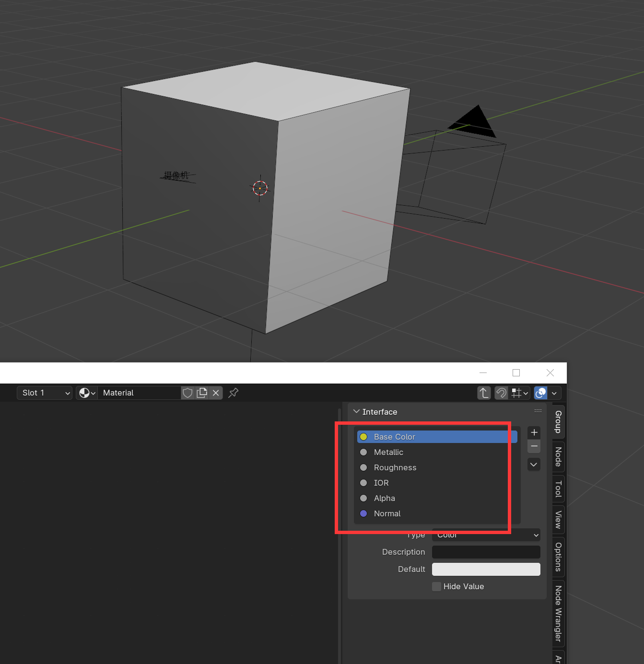This screenshot has width=644, height=664.
Task: Toggle the node editor overlays icon
Action: [541, 393]
